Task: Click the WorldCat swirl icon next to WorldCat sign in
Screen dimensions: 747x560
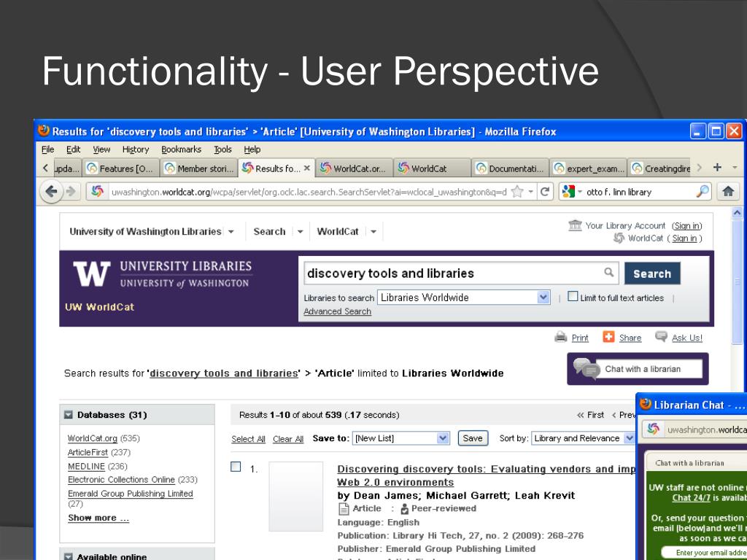Action: click(x=619, y=238)
